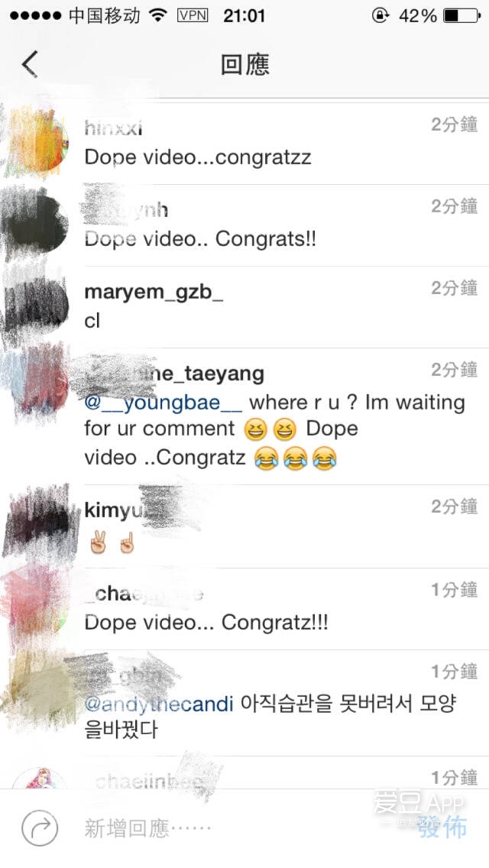Tap the reply arrow icon beside comment field
Viewport: 489px width, 868px height.
(40, 828)
